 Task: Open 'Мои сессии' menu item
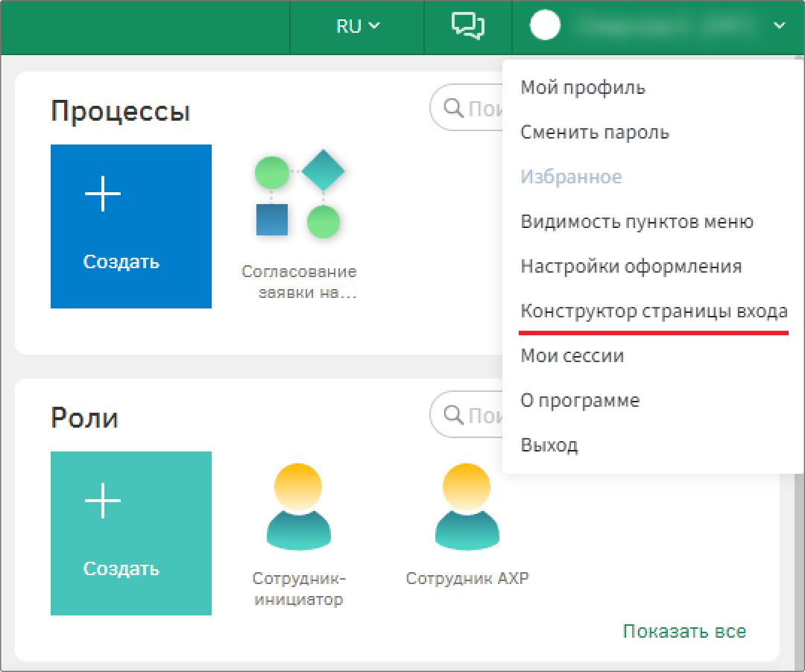(572, 355)
